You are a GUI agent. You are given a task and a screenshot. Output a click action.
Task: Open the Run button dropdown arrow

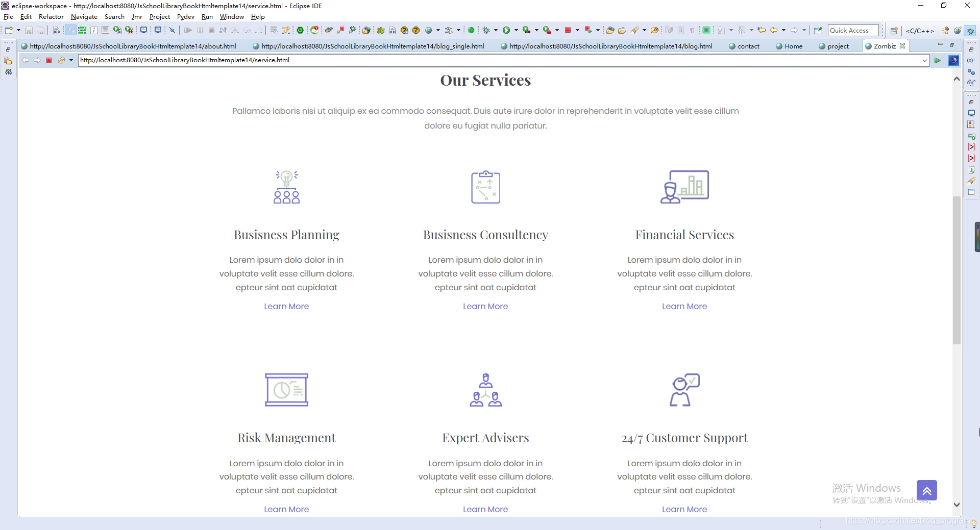click(x=516, y=30)
